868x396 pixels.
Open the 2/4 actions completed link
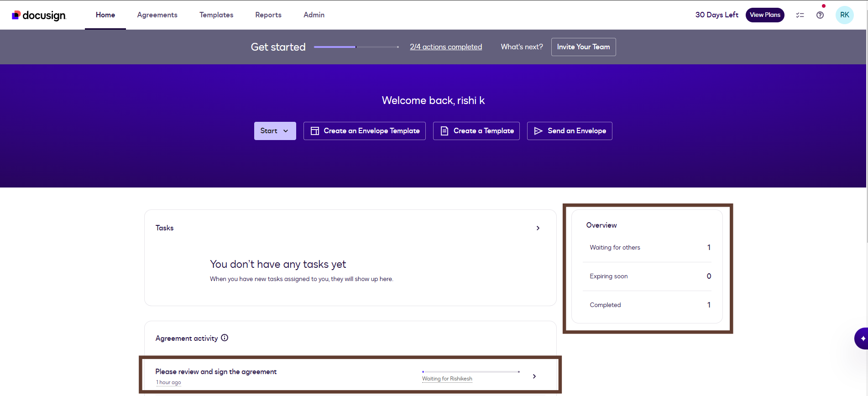click(445, 47)
